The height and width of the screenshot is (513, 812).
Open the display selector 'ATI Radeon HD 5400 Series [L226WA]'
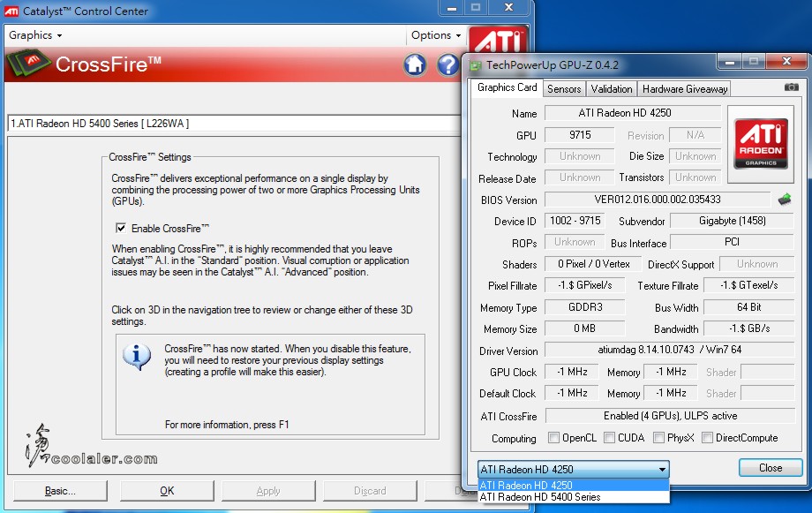pos(234,124)
